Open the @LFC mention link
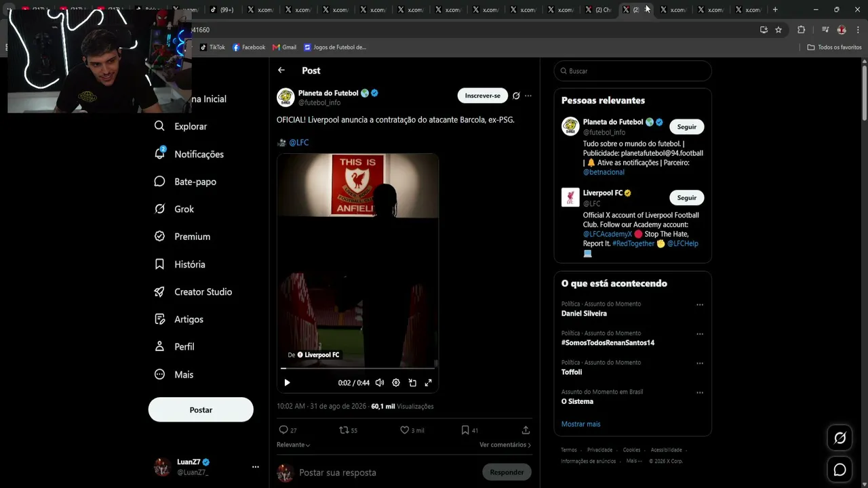The height and width of the screenshot is (488, 868). (x=299, y=142)
